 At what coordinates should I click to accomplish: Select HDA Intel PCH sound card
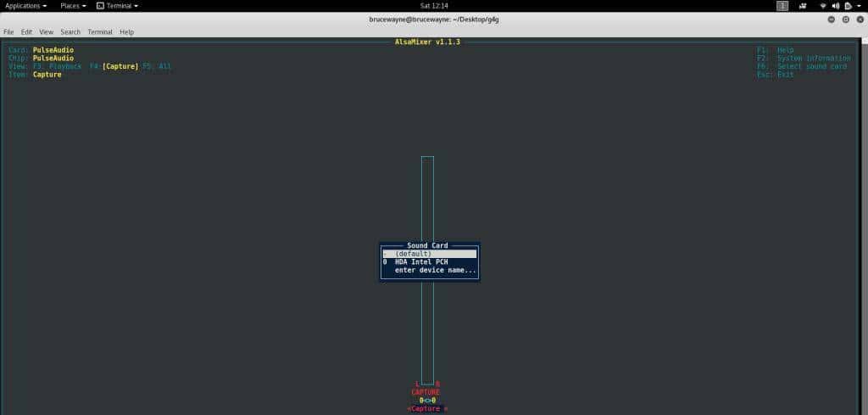pyautogui.click(x=429, y=262)
